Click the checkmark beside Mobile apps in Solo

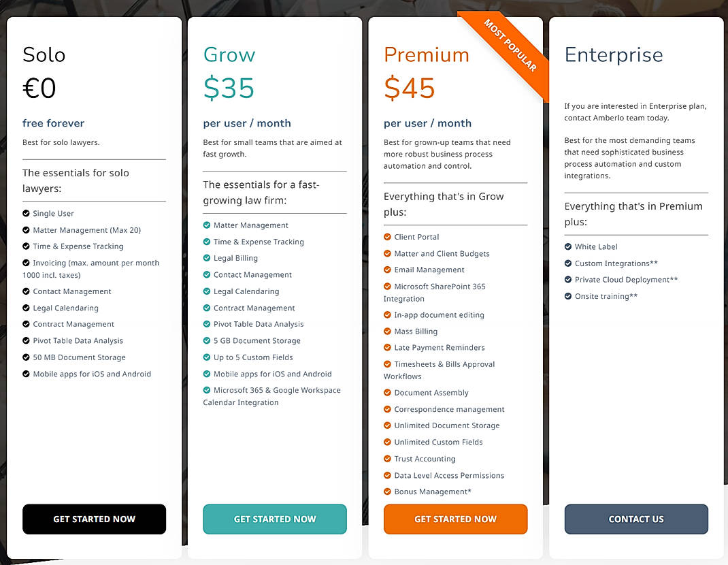(x=27, y=374)
